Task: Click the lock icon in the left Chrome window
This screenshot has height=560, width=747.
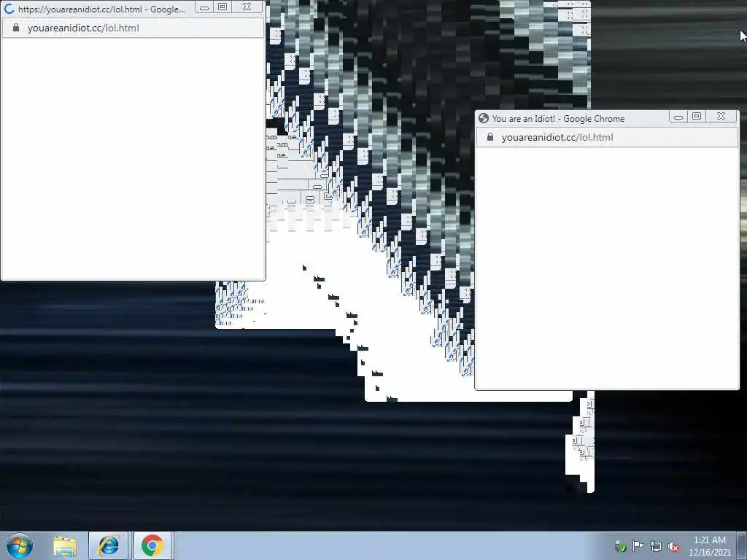Action: point(16,28)
